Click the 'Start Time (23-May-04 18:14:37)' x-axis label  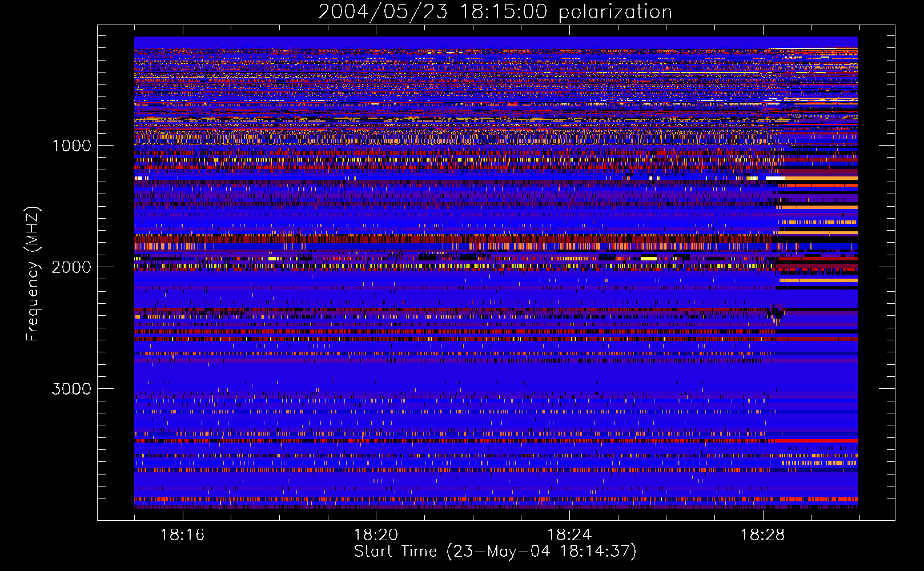[x=495, y=552]
